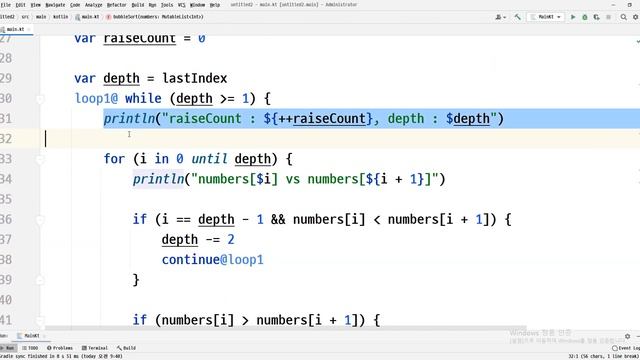Open the Problems tool window
Viewport: 640px width, 360px height.
[x=60, y=348]
